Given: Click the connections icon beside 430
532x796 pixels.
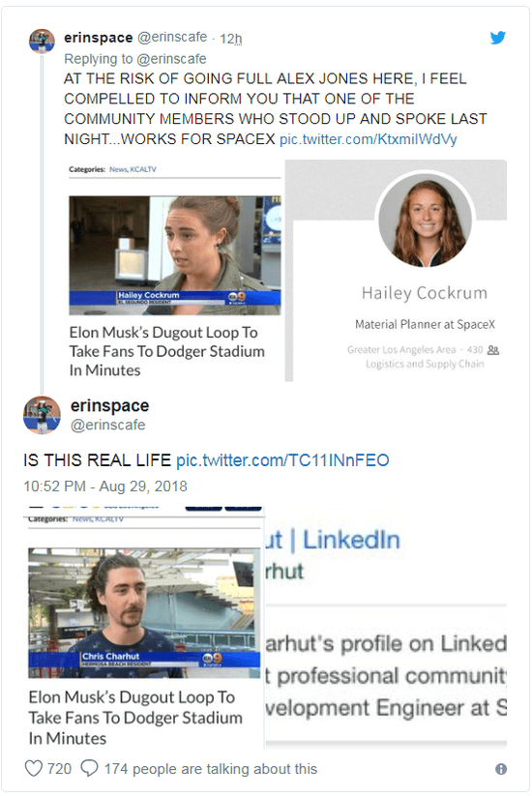Looking at the screenshot, I should pos(493,350).
